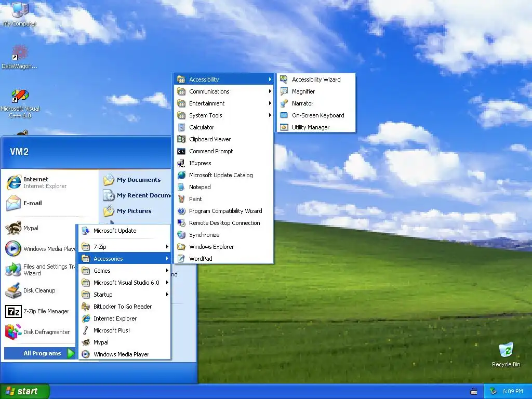Image resolution: width=532 pixels, height=399 pixels.
Task: Open Utility Manager icon
Action: click(x=284, y=127)
